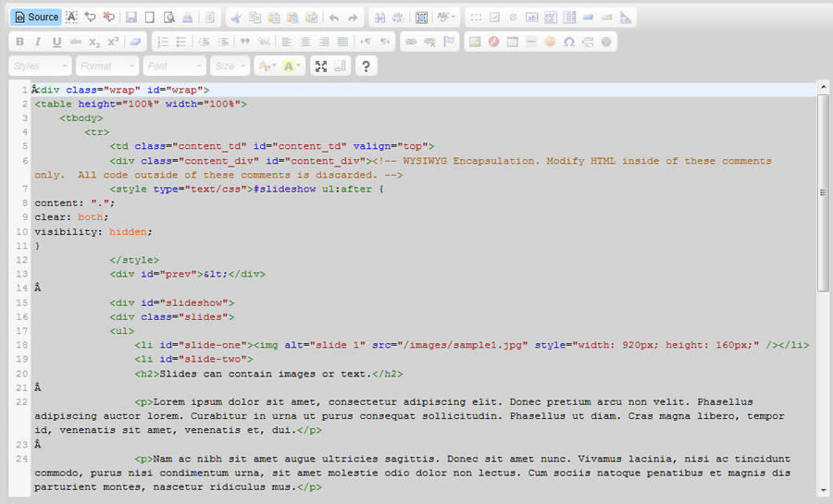The image size is (833, 504).
Task: Click the code line '<div id="slideshow">'
Action: click(x=172, y=303)
